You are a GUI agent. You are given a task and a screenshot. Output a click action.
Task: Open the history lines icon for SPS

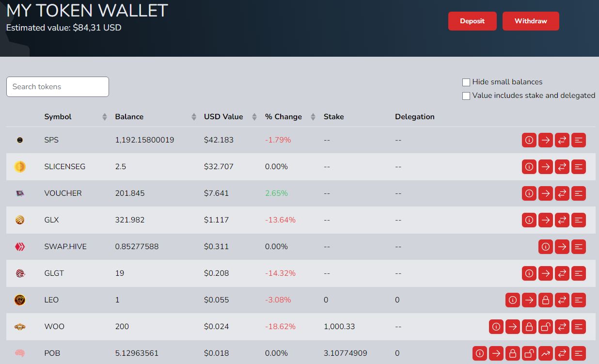coord(579,140)
